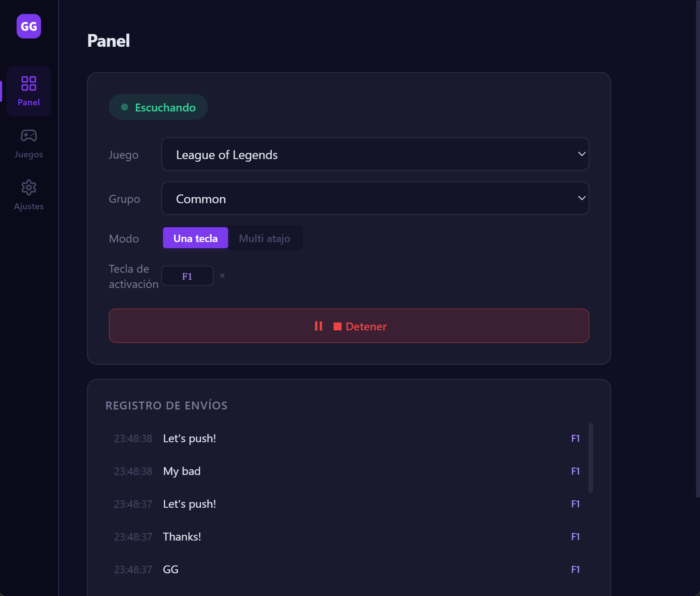Image resolution: width=700 pixels, height=596 pixels.
Task: Open the Grupo dropdown showing Common
Action: 375,198
